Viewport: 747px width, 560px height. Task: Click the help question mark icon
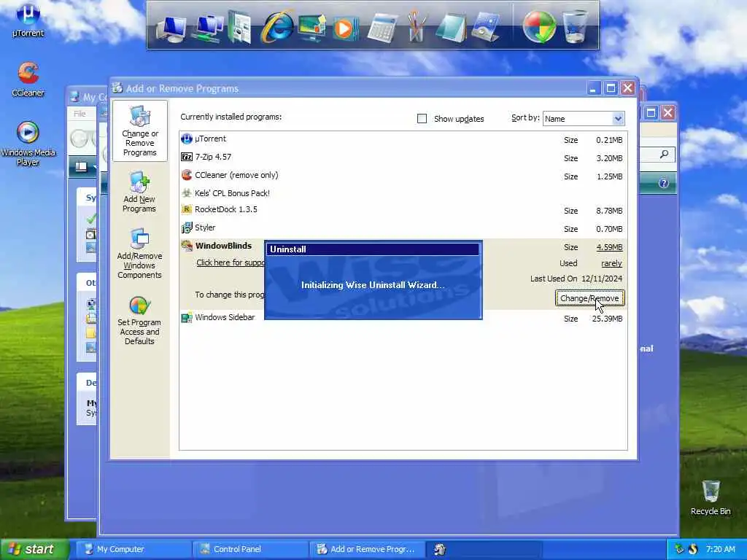click(663, 183)
